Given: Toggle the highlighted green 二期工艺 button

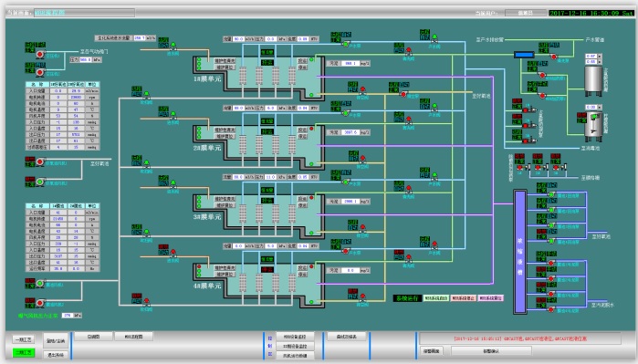Looking at the screenshot, I should (x=23, y=352).
